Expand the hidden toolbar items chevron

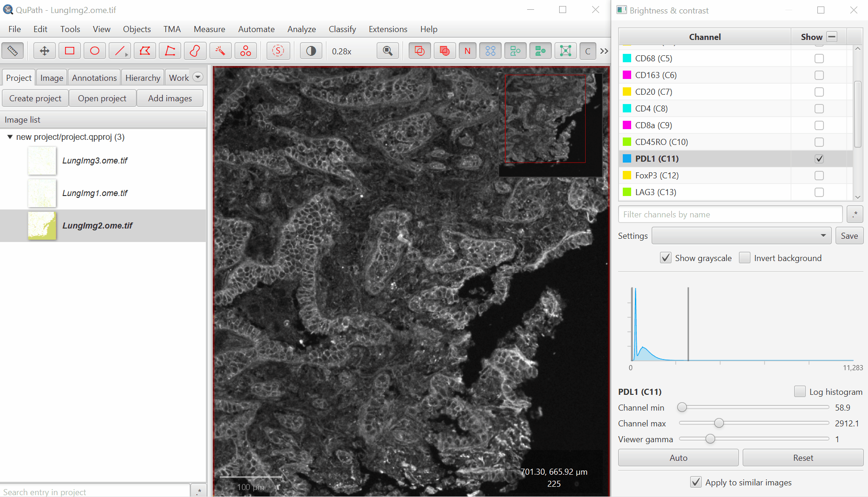[604, 51]
